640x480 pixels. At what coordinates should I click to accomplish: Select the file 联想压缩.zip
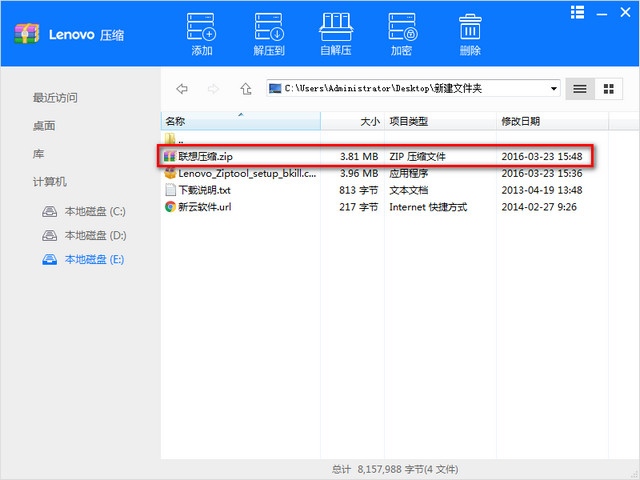coord(375,156)
